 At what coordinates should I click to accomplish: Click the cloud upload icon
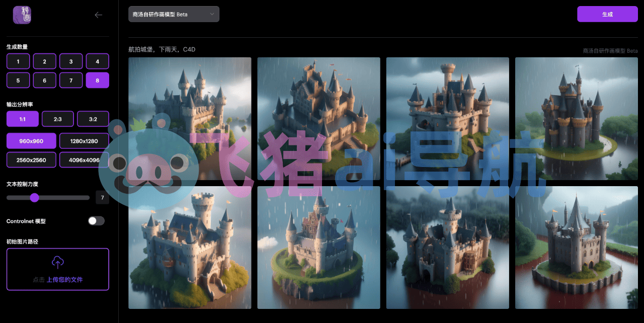coord(58,262)
